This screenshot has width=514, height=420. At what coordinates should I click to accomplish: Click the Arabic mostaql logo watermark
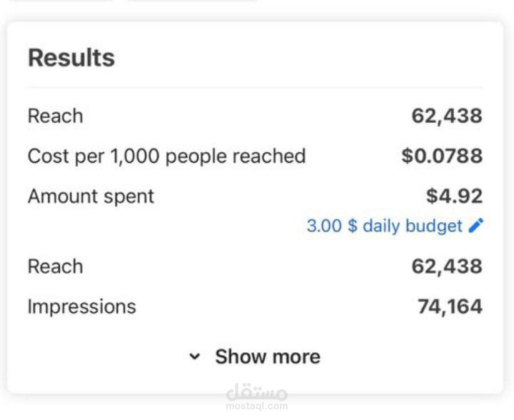tap(256, 394)
